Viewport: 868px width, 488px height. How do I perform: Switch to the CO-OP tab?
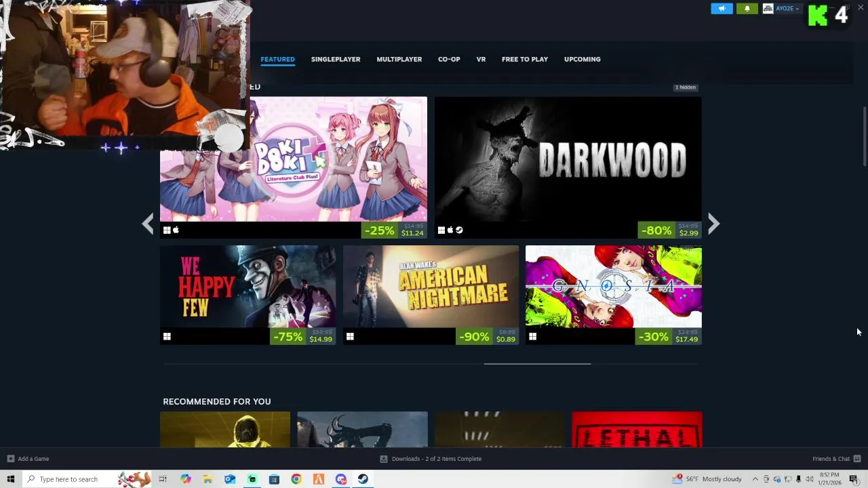point(449,59)
